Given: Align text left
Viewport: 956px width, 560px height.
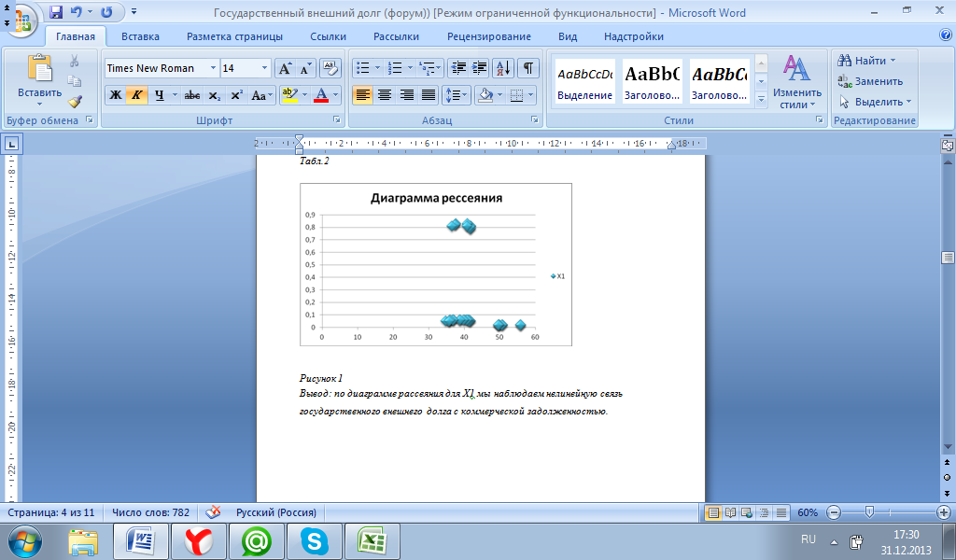Looking at the screenshot, I should click(362, 95).
